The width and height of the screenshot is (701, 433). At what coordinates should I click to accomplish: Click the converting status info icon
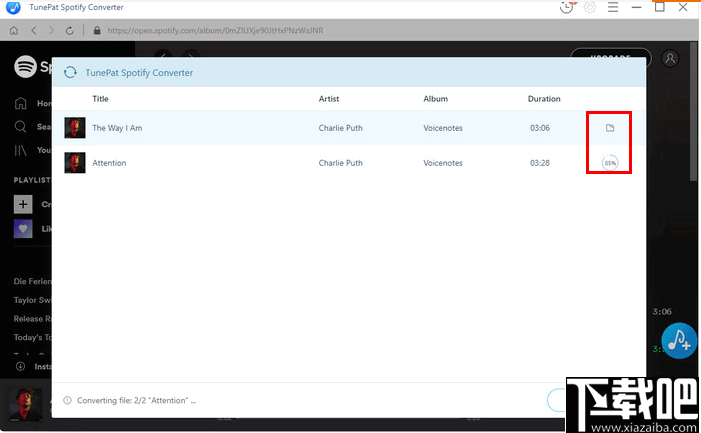tap(67, 400)
